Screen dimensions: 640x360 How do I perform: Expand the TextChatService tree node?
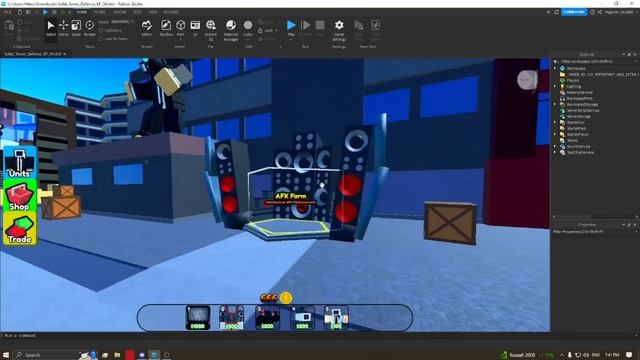[555, 152]
